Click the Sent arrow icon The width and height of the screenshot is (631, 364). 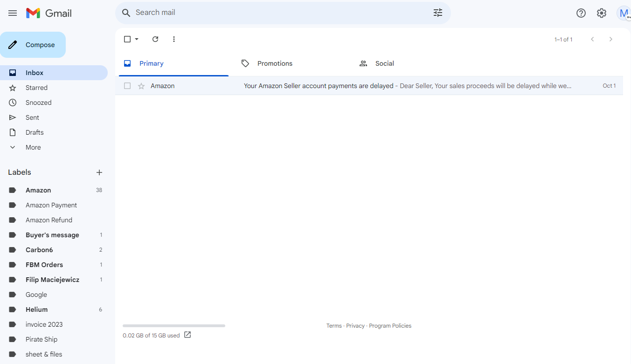pos(13,117)
